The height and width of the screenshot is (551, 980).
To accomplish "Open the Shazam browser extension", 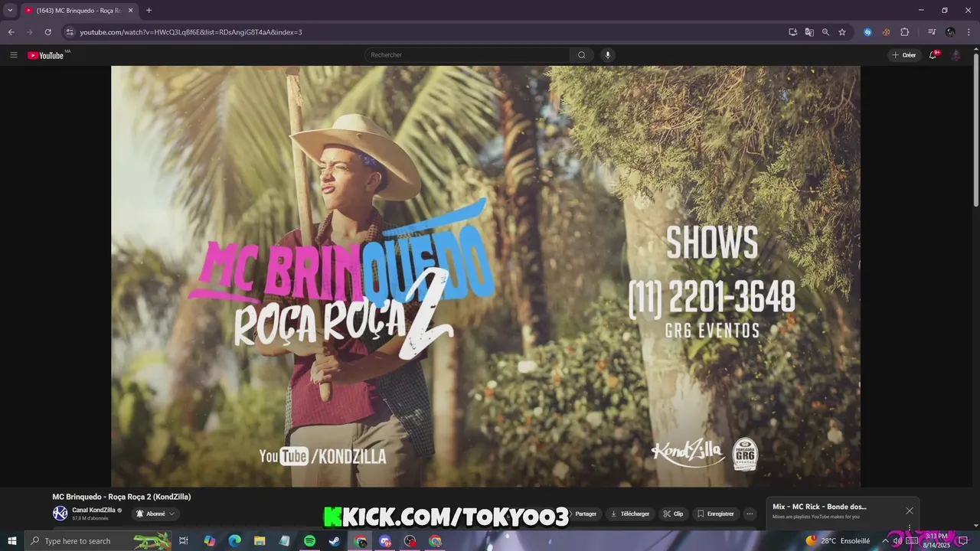I will coord(867,32).
